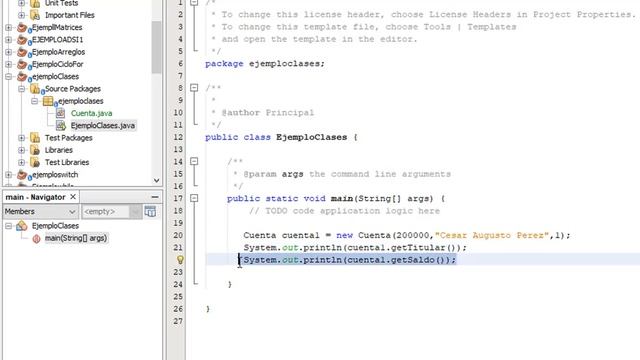Select Cuenta.java in the project tree
The image size is (640, 360).
(x=91, y=113)
